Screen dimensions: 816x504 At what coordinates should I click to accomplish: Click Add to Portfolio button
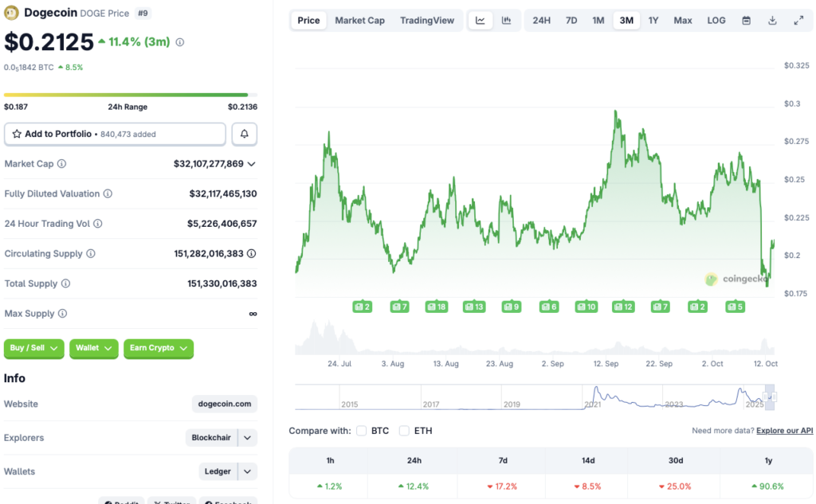[115, 134]
